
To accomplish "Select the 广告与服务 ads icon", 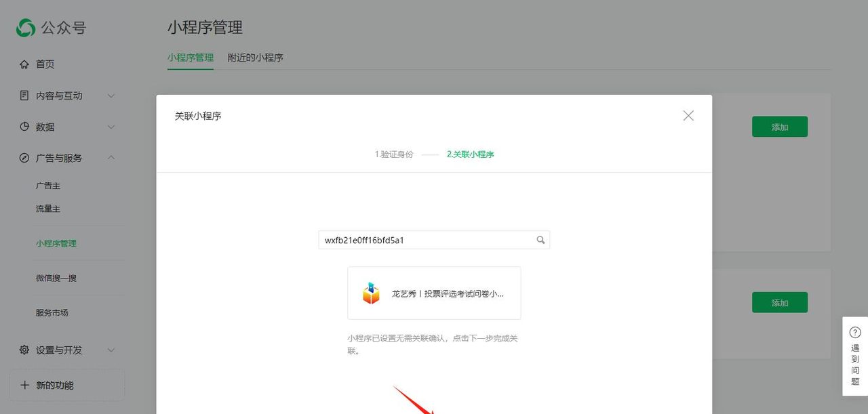I will click(22, 158).
